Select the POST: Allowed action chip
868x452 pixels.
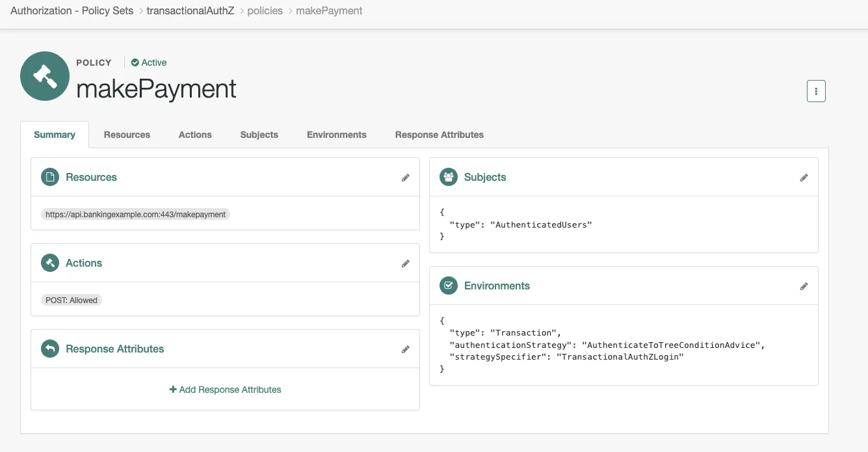[72, 300]
